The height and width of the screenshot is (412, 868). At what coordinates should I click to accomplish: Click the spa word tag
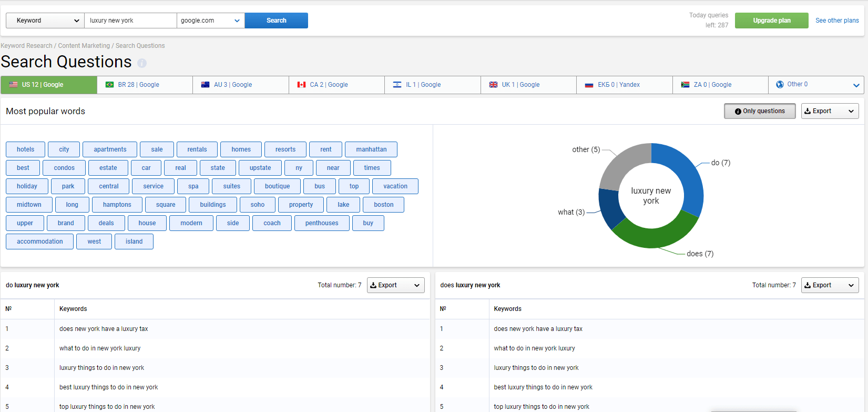(x=193, y=186)
